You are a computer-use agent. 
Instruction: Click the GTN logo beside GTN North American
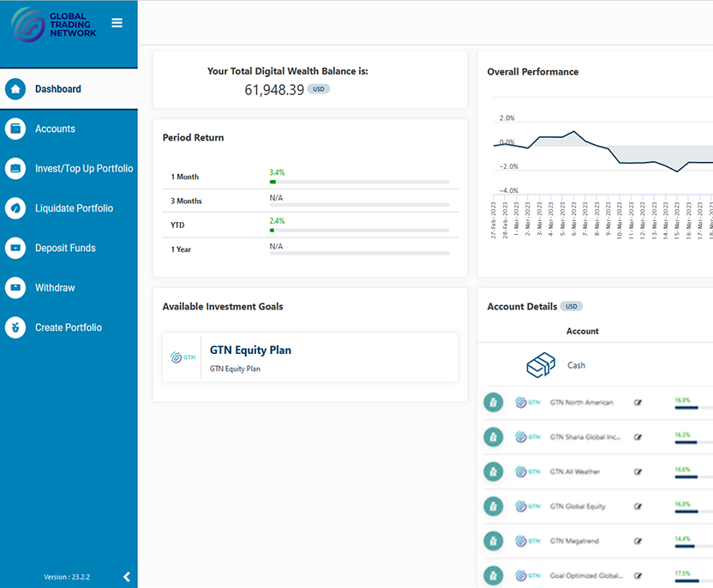[x=528, y=403]
